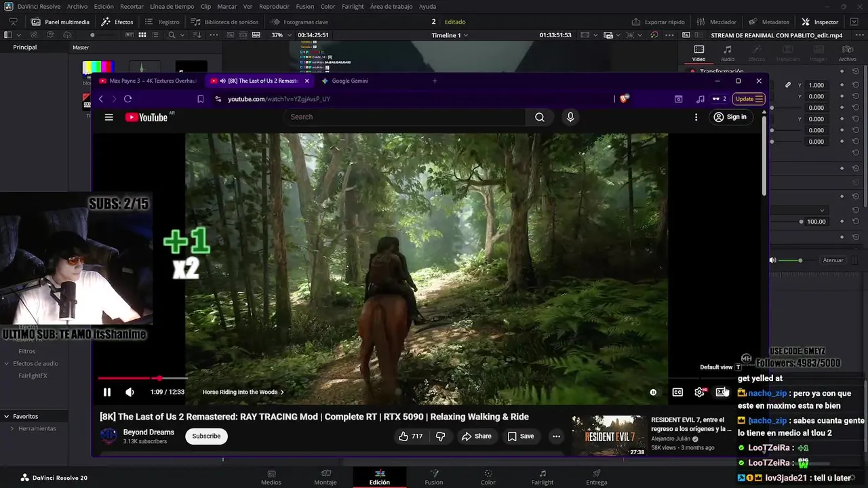
Task: Open the viewer zoom 37% dropdown
Action: (x=280, y=35)
